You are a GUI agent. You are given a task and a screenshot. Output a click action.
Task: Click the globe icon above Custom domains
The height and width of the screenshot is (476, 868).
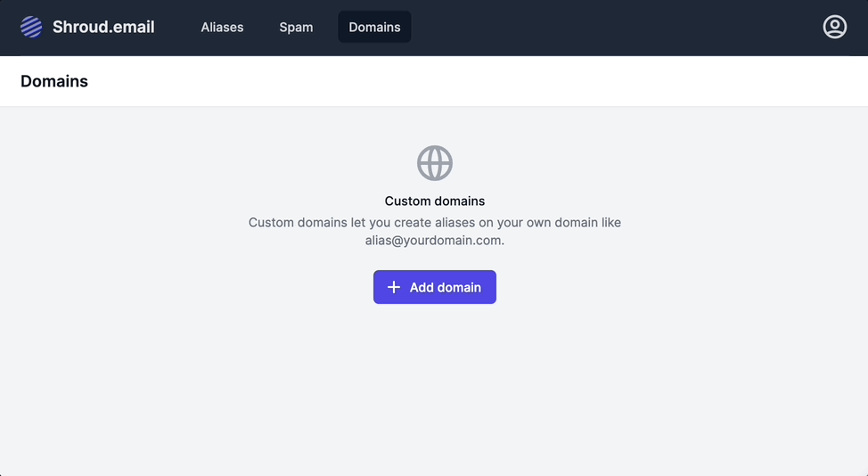point(435,163)
